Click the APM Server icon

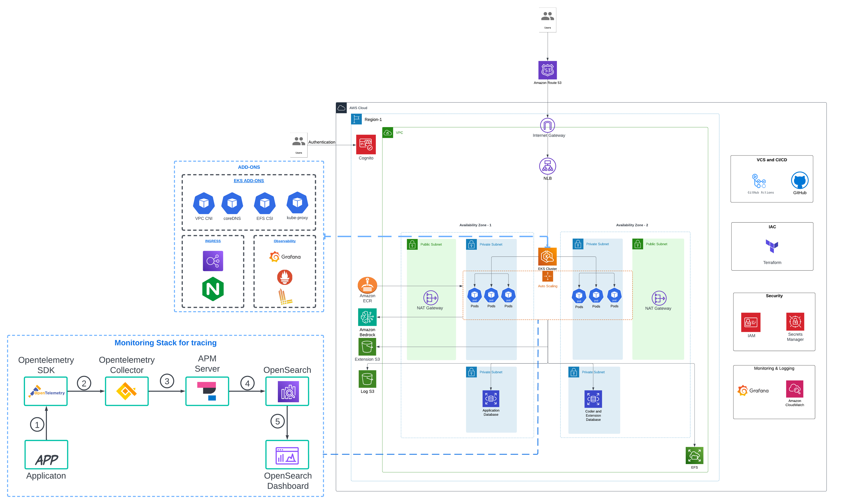point(206,391)
